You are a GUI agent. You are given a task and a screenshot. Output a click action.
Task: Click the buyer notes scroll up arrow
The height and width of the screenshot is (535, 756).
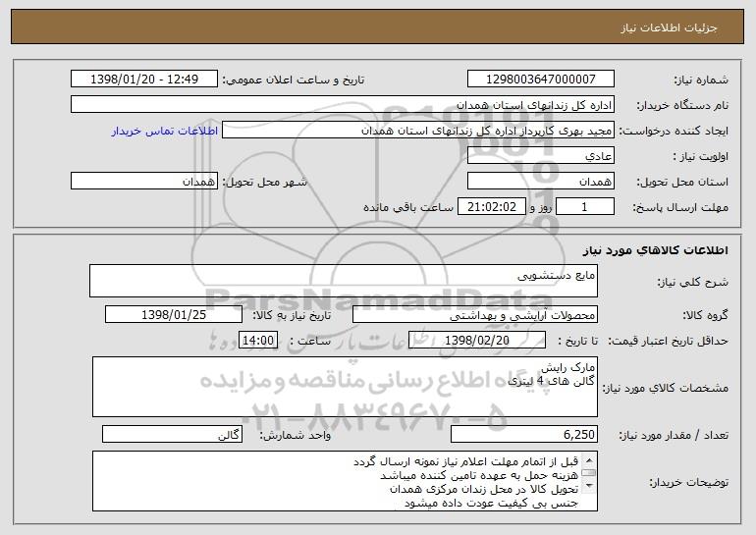pyautogui.click(x=589, y=459)
